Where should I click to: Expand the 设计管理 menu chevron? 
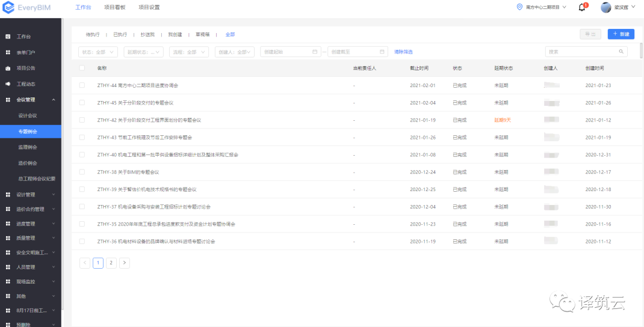click(54, 194)
